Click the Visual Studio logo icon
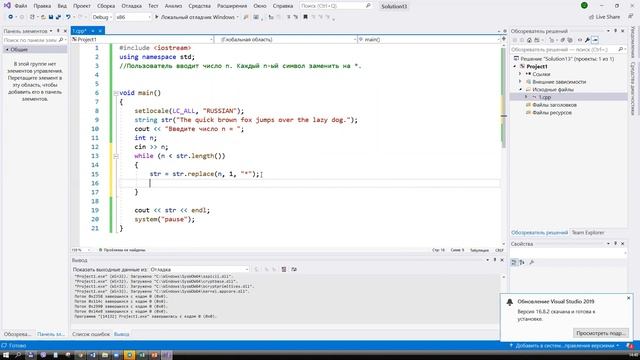This screenshot has height=360, width=640. (7, 6)
